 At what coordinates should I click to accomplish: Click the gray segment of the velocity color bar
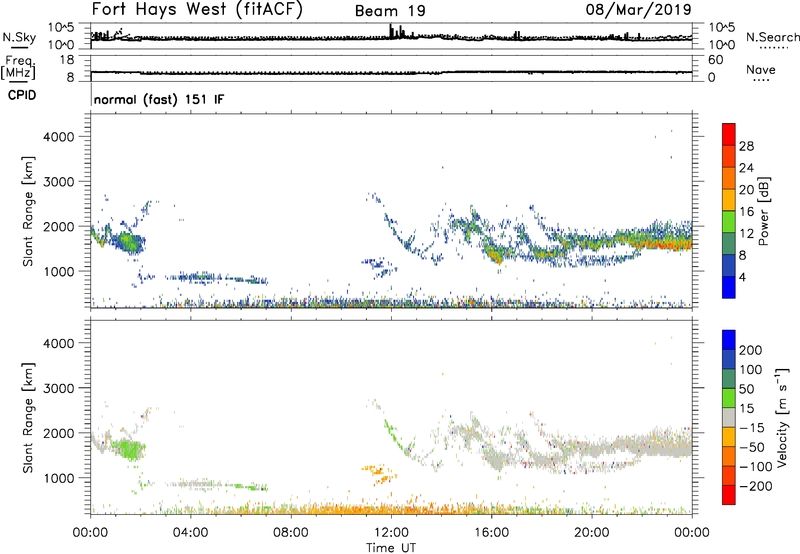point(729,418)
